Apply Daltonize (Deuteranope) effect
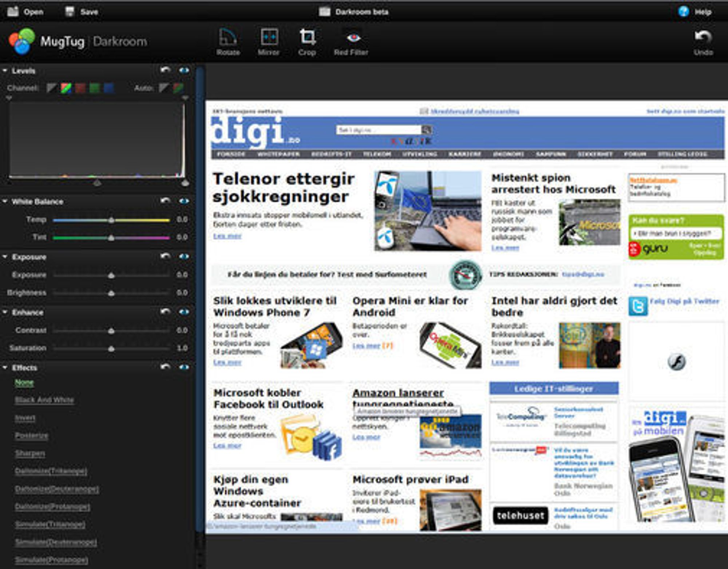This screenshot has width=728, height=569. tap(57, 489)
